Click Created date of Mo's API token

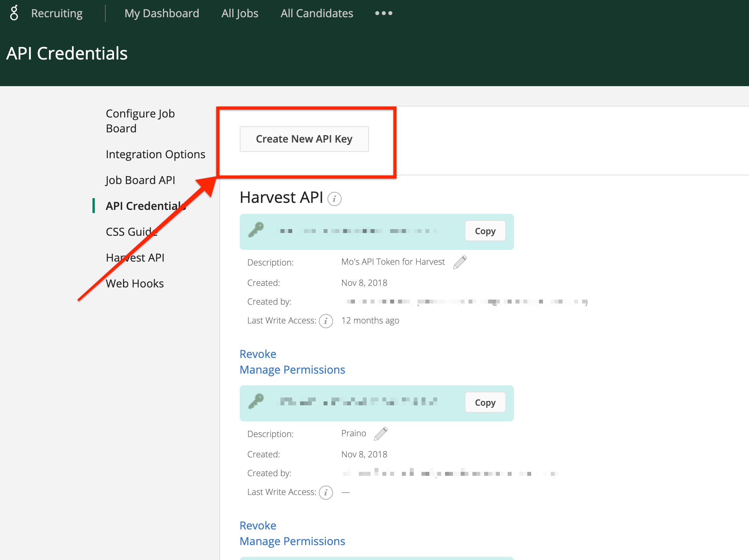(364, 283)
